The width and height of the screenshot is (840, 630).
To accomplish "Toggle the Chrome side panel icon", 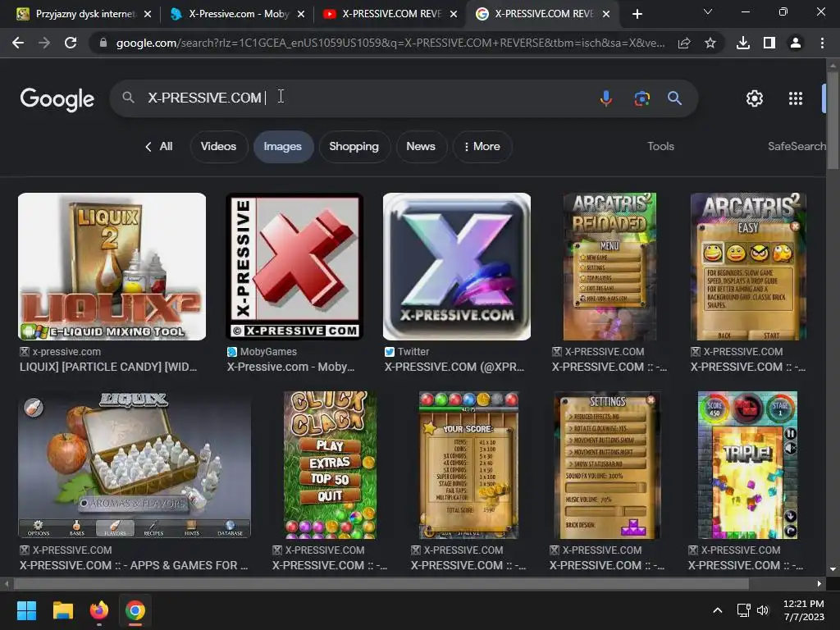I will pyautogui.click(x=769, y=43).
